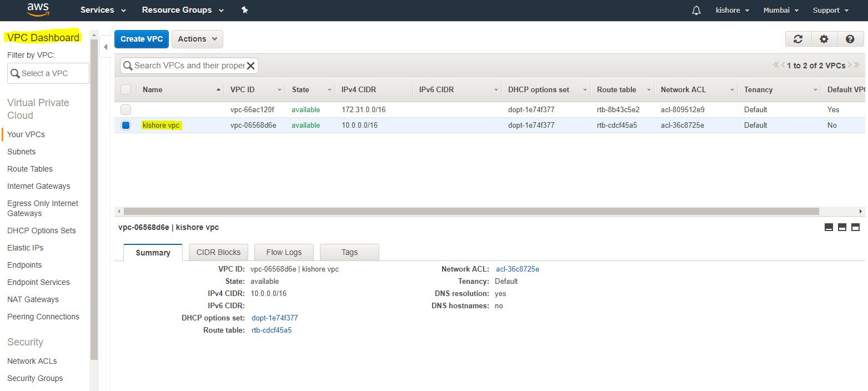Open the Services menu dropdown
Screen dimensions: 868x391
click(x=103, y=10)
